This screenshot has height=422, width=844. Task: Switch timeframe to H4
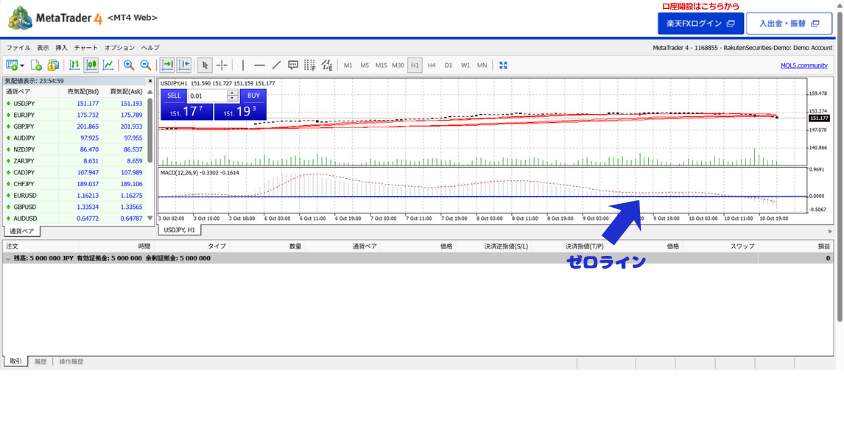pos(432,65)
